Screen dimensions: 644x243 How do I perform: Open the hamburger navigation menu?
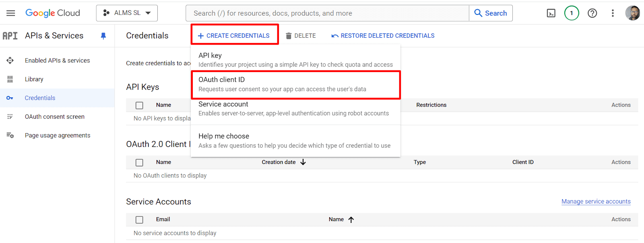[x=11, y=13]
